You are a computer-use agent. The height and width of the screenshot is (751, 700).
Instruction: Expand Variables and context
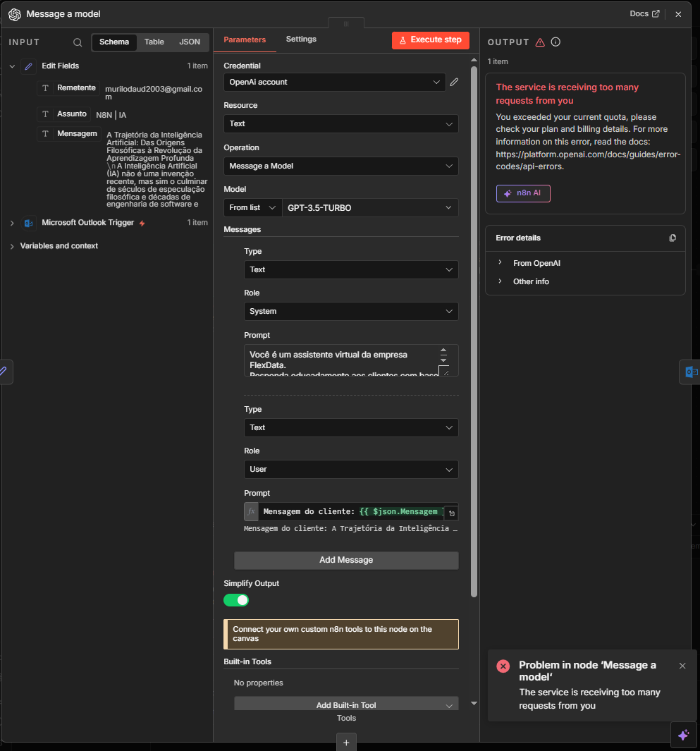click(x=12, y=246)
